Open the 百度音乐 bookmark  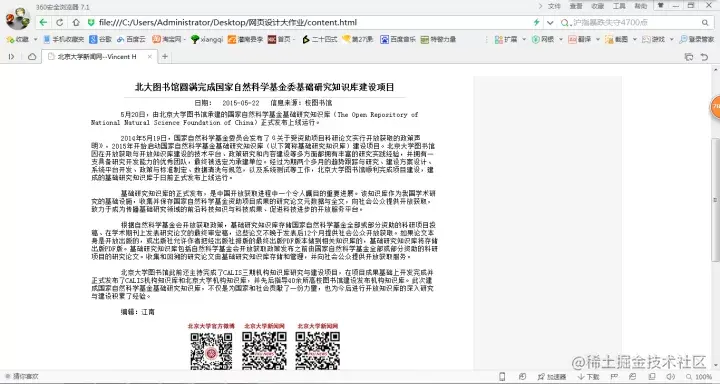[x=398, y=40]
